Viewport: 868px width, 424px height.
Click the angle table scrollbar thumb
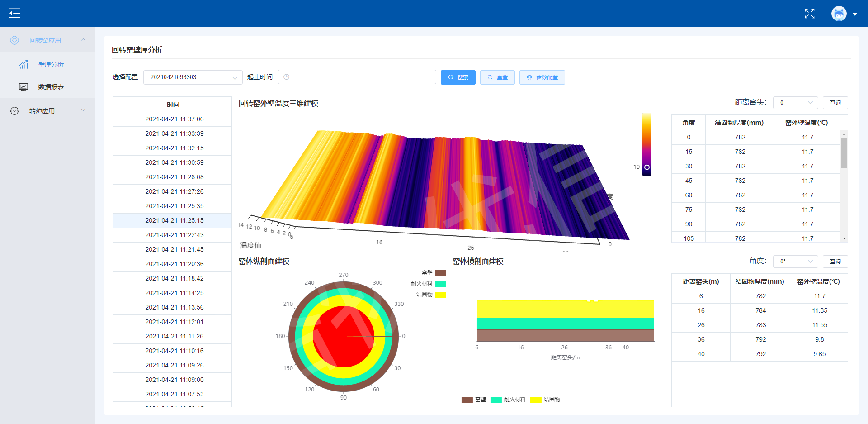(x=844, y=153)
